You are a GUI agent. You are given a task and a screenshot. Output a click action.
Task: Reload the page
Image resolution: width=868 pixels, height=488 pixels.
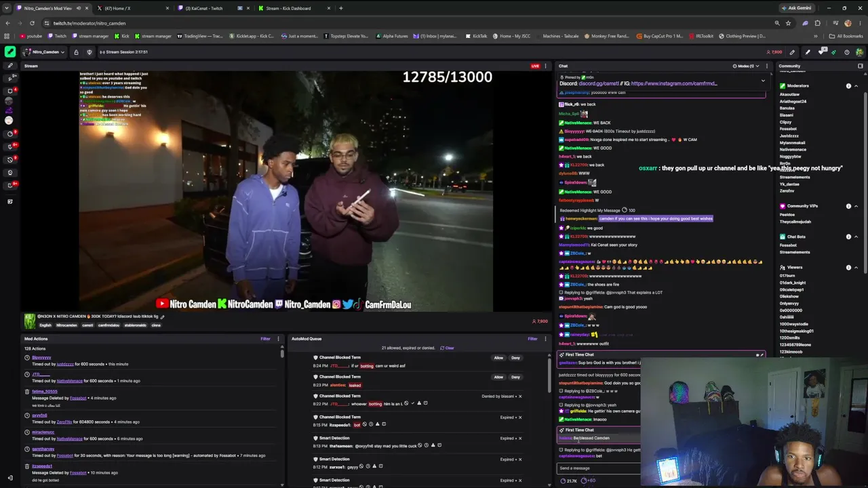coord(32,23)
